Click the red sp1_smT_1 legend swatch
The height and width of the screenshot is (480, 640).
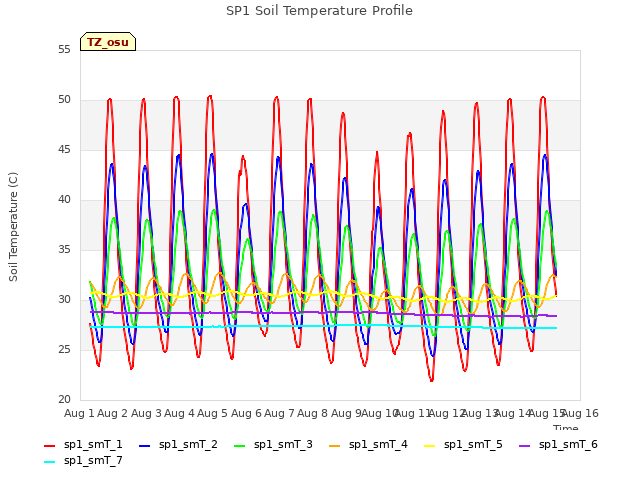[49, 446]
